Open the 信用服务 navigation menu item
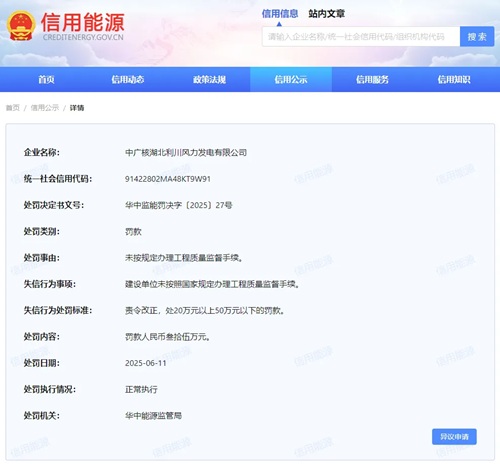 pyautogui.click(x=372, y=79)
